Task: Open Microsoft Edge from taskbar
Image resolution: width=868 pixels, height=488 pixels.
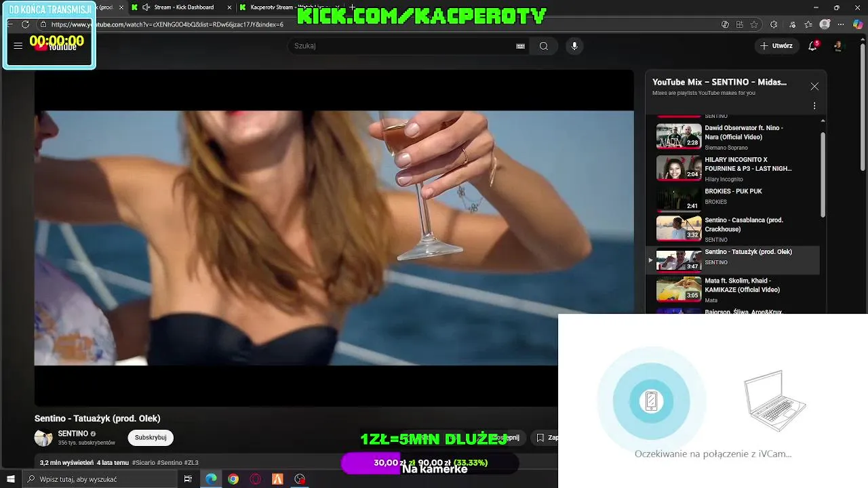Action: click(x=211, y=479)
